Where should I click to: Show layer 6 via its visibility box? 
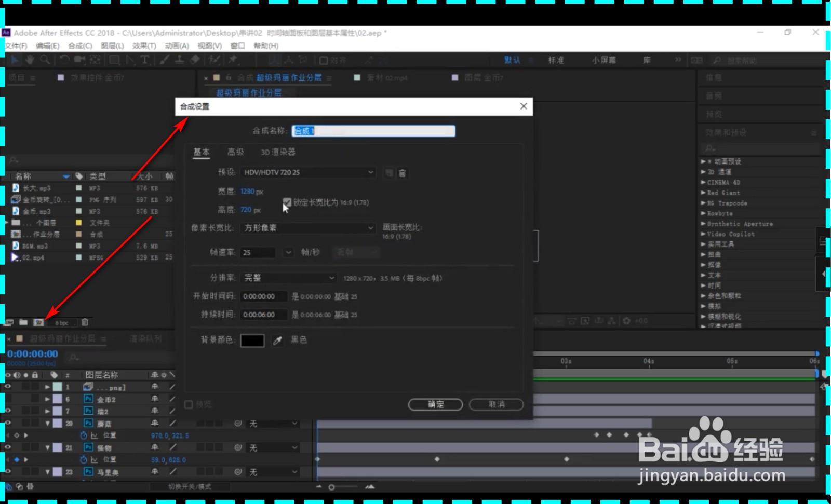click(8, 399)
